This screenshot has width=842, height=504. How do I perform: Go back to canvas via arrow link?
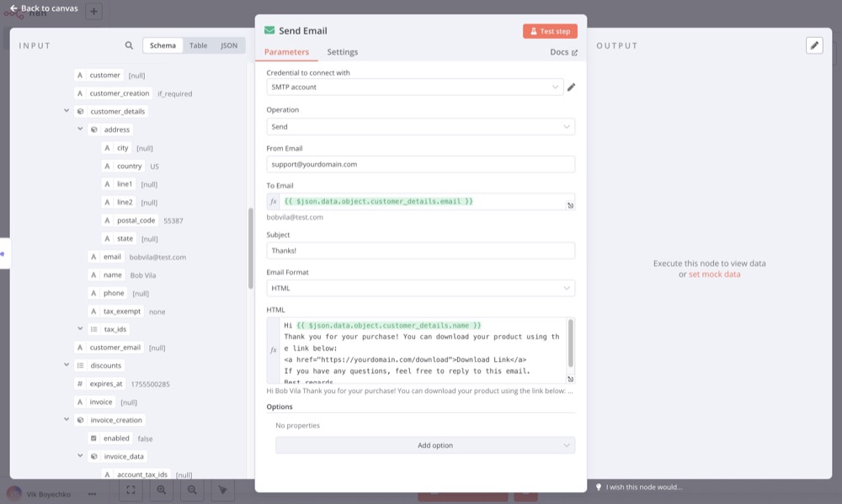click(x=44, y=8)
